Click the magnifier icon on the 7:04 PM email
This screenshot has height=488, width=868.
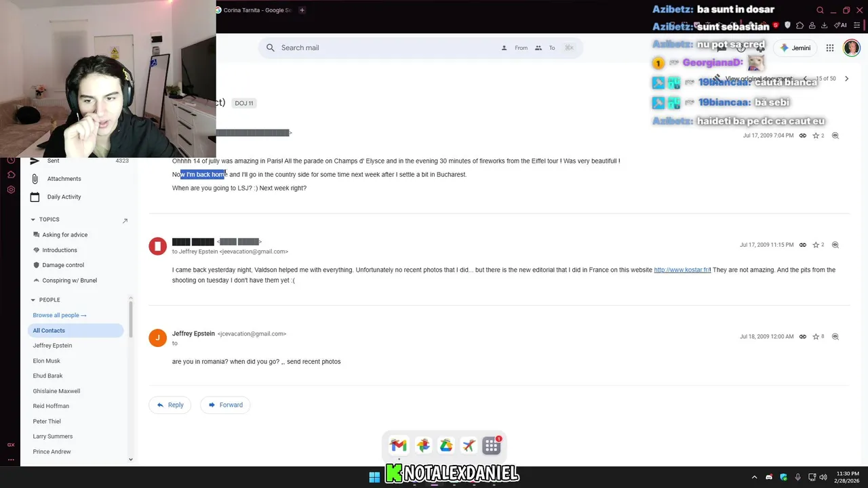pyautogui.click(x=835, y=136)
